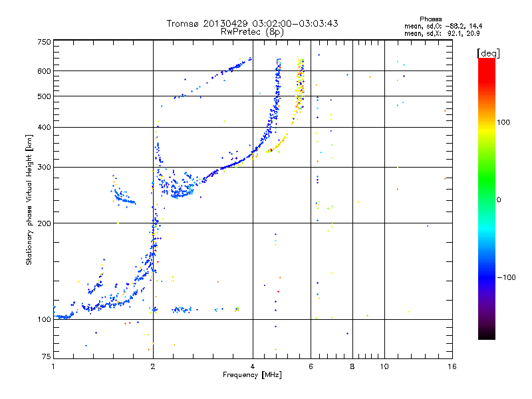Select the "RwPretec (8p)" subtitle
This screenshot has width=532, height=399.
coord(252,32)
